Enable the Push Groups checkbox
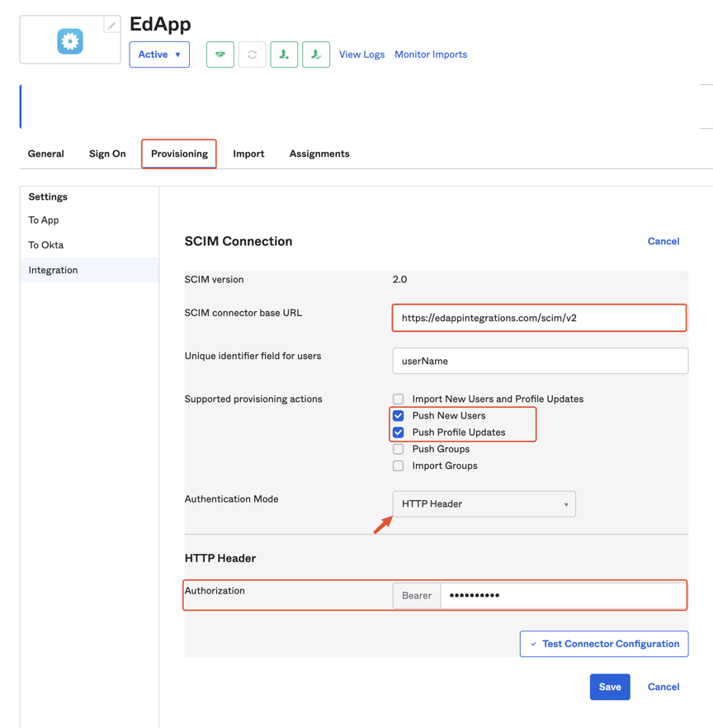Image resolution: width=713 pixels, height=728 pixels. tap(398, 448)
